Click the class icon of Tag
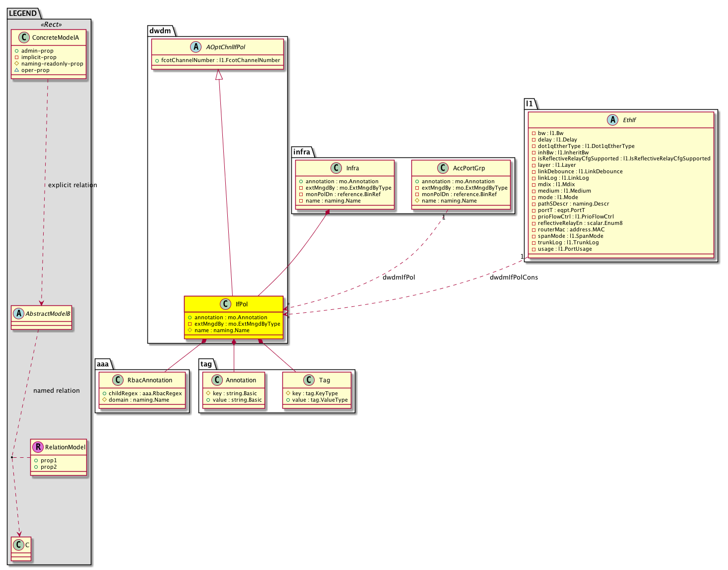 pyautogui.click(x=308, y=380)
